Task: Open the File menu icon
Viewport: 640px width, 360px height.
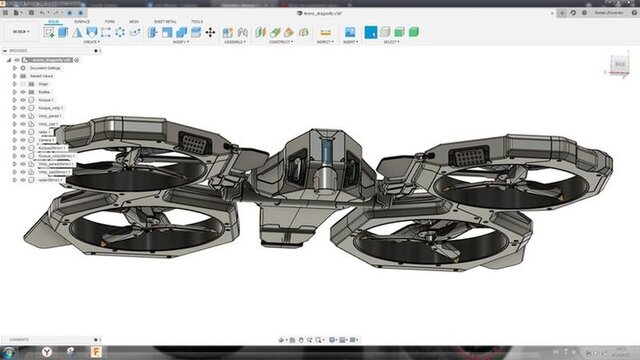Action: click(16, 13)
